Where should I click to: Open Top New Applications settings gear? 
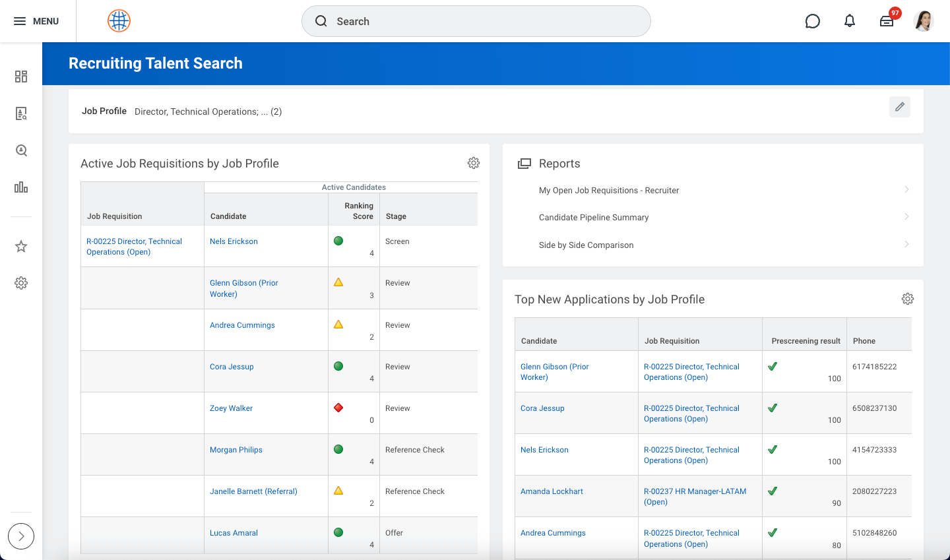coord(907,299)
